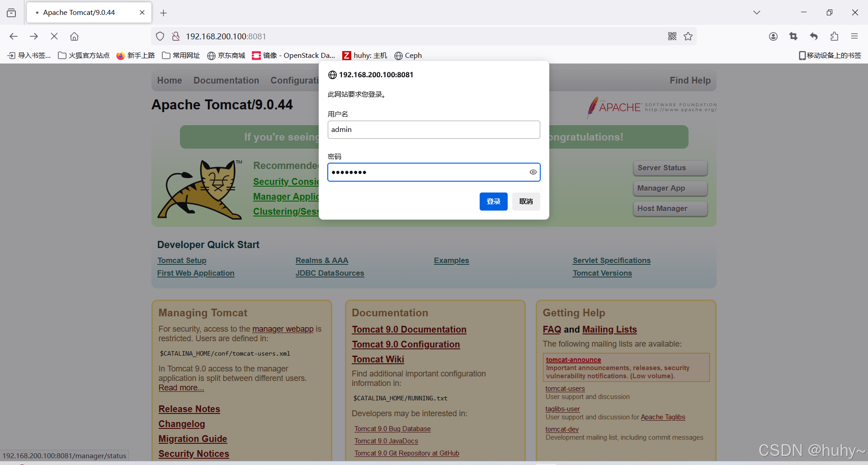Open the Ceph bookmark
The height and width of the screenshot is (465, 868).
click(x=408, y=55)
